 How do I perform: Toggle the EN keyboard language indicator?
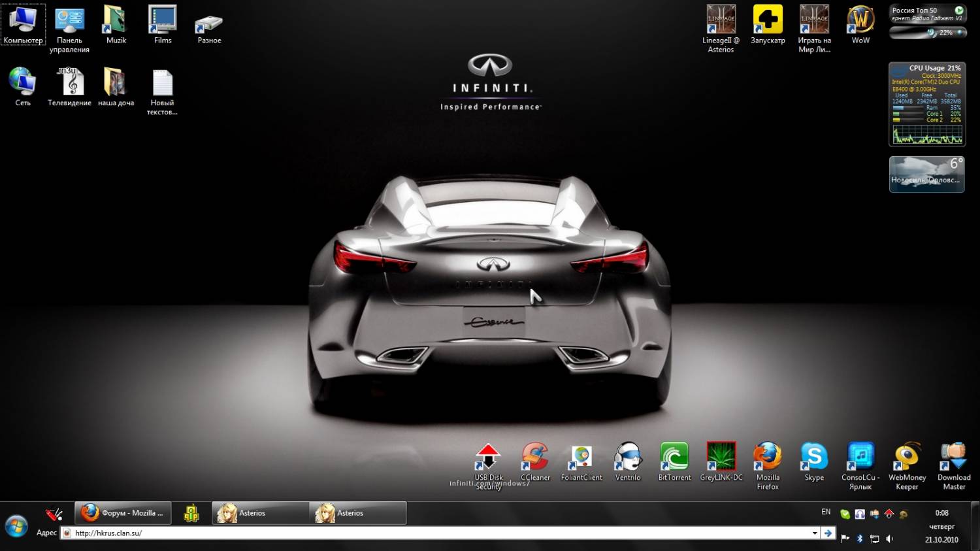pos(826,512)
